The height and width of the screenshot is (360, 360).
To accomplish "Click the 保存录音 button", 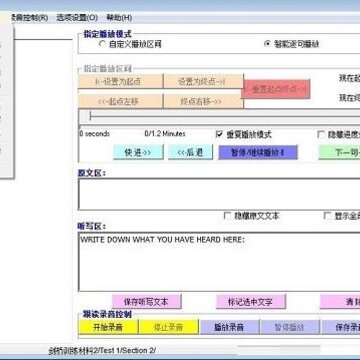I will coord(340,327).
